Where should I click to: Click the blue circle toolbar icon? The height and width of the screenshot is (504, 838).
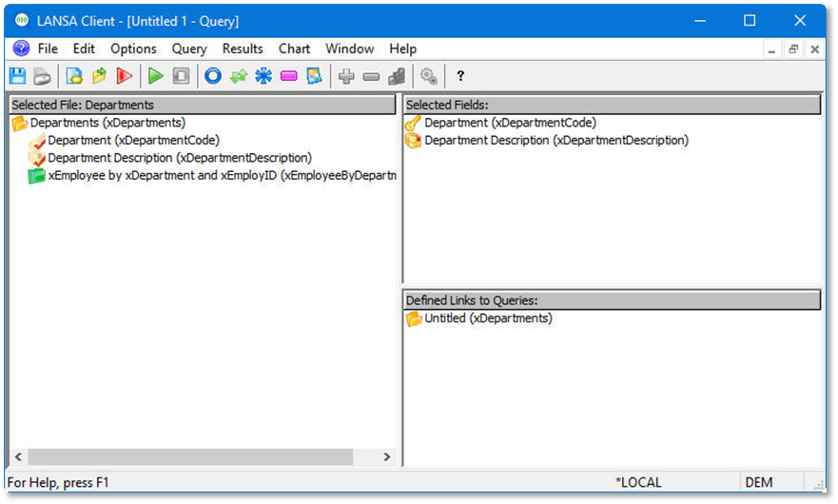213,76
